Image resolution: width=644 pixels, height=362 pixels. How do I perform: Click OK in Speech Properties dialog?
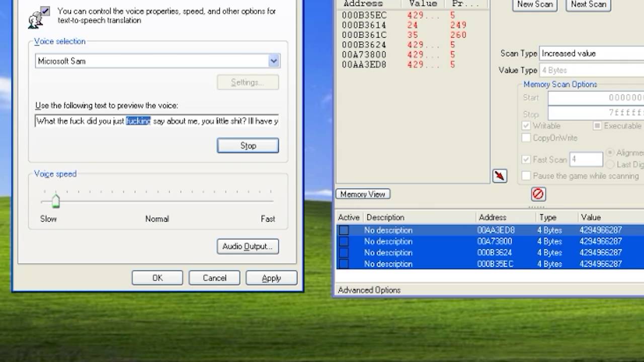[x=157, y=278]
